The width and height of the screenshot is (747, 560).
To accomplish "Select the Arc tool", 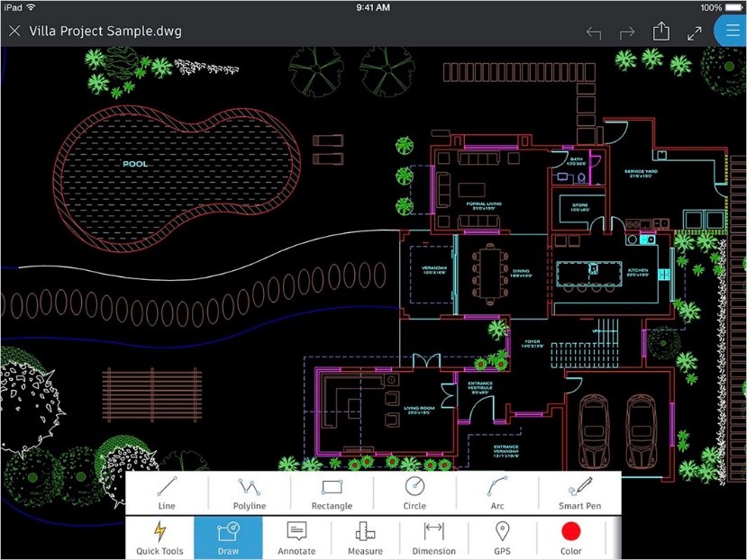I will coord(496,491).
